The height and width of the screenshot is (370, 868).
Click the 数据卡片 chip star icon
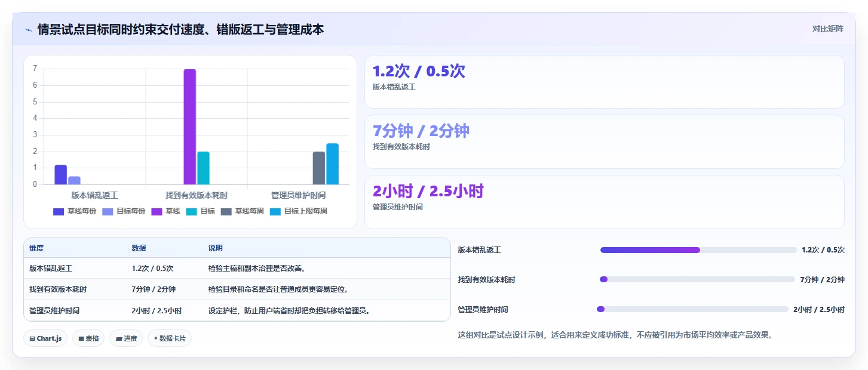[156, 338]
